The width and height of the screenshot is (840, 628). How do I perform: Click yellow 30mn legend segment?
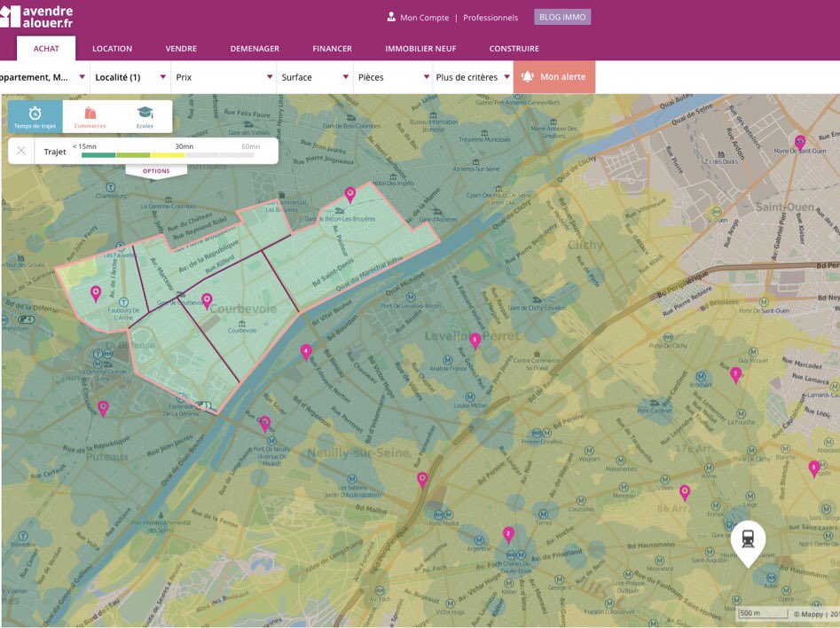click(x=168, y=155)
